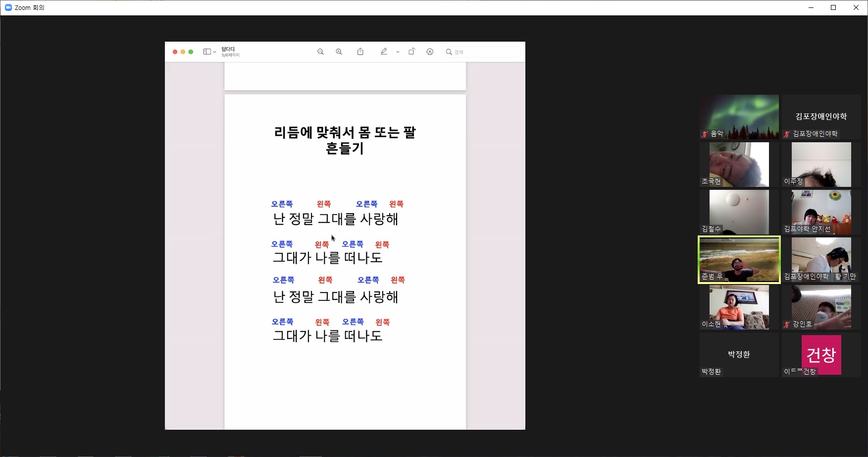Click the zoom out magnifier icon
Screen dimensions: 868x457
point(320,52)
